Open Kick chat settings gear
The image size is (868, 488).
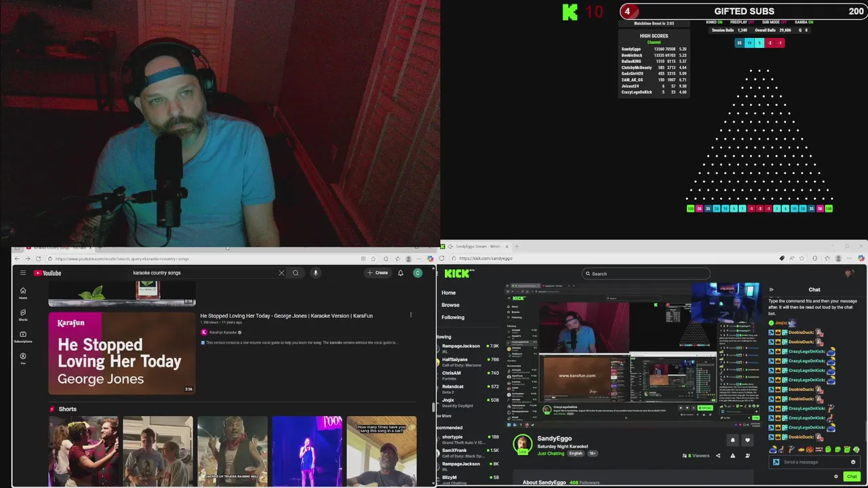[835, 476]
